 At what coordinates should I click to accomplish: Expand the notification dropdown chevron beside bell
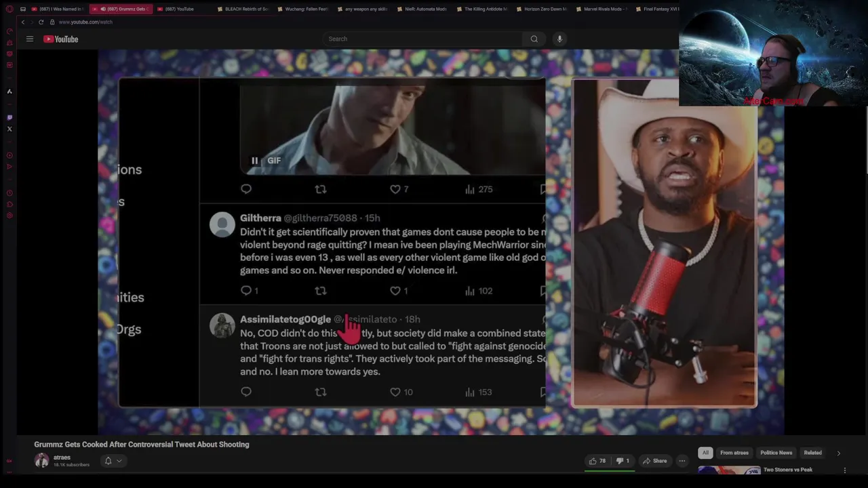pos(119,461)
